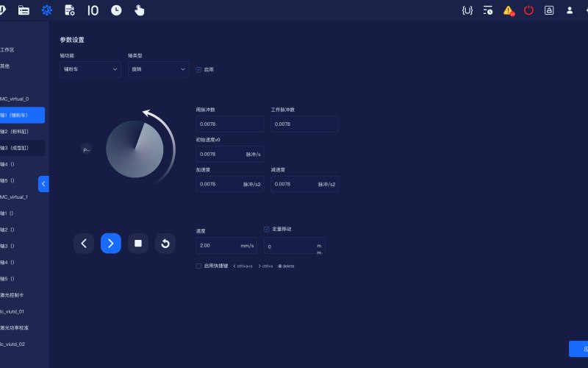Collapse the sidebar with blue arrow
Screen dimensions: 588x368
pos(43,183)
